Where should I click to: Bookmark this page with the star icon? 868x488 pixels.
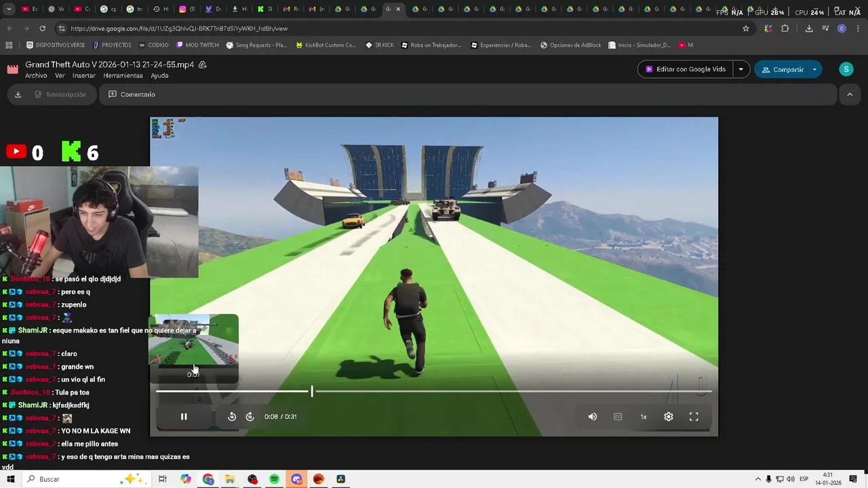[x=746, y=28]
